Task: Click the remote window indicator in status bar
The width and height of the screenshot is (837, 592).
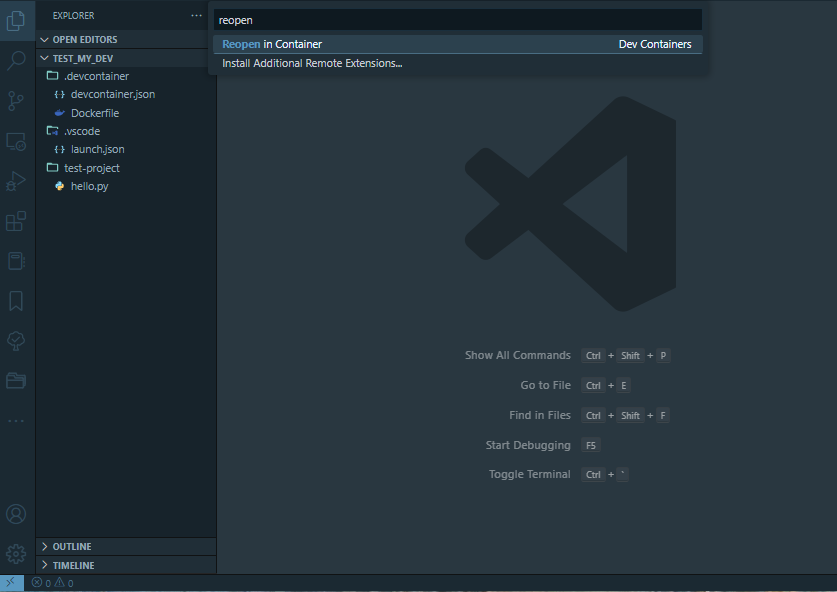Action: tap(11, 582)
